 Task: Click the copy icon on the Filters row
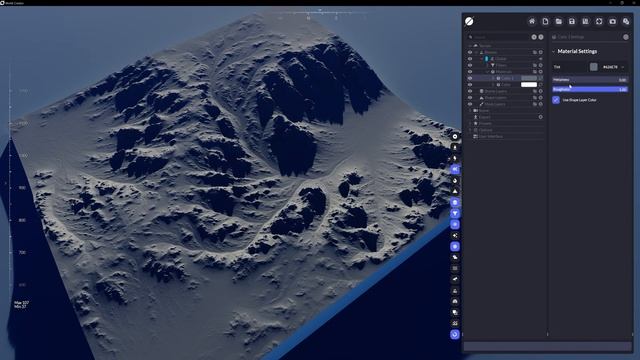(x=535, y=65)
